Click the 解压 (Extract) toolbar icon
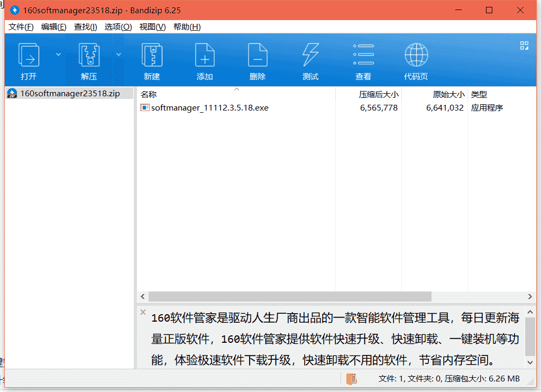This screenshot has height=392, width=541. (x=89, y=55)
